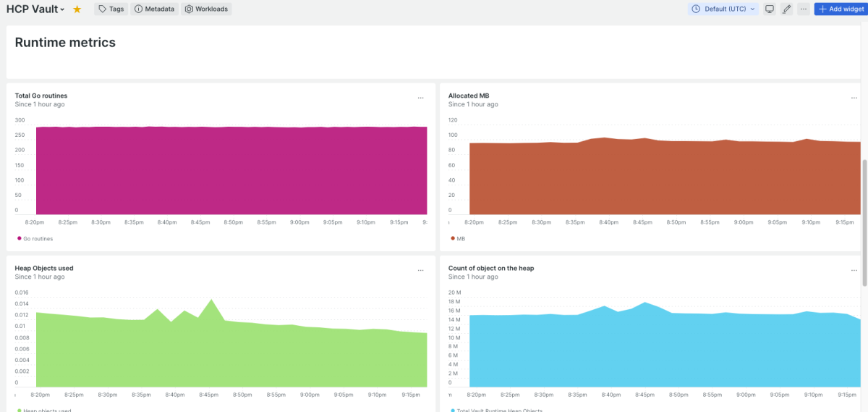The height and width of the screenshot is (412, 868).
Task: Click the peak in Heap Objects chart
Action: (x=211, y=300)
